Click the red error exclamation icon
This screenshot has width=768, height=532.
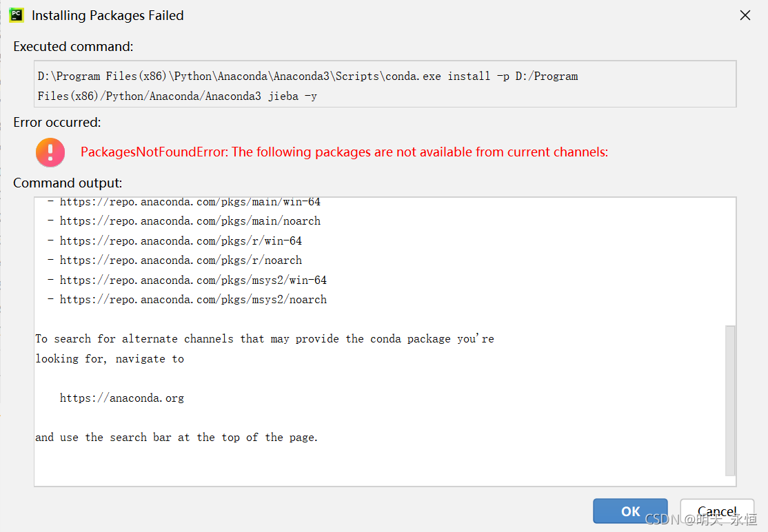pyautogui.click(x=50, y=152)
